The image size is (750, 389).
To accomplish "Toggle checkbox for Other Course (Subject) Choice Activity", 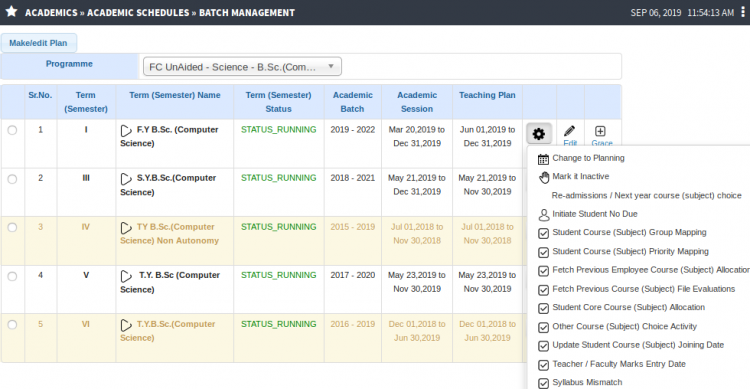I will click(x=543, y=327).
